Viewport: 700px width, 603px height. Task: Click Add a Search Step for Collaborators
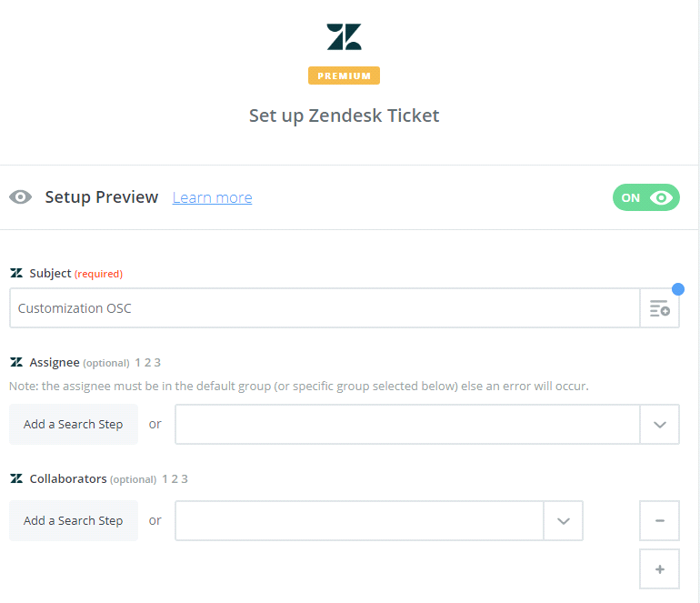(x=74, y=521)
